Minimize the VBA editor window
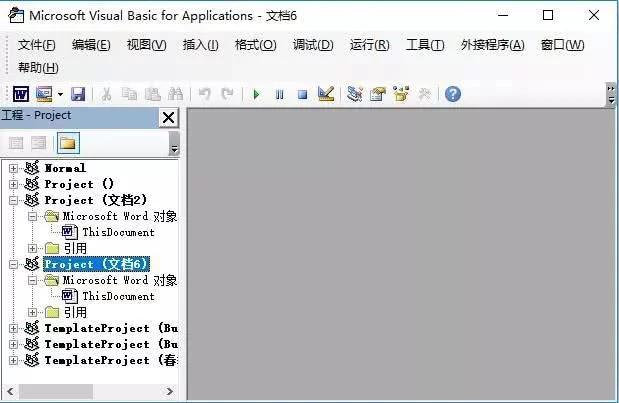Viewport: 619px width, 403px height. click(x=503, y=16)
